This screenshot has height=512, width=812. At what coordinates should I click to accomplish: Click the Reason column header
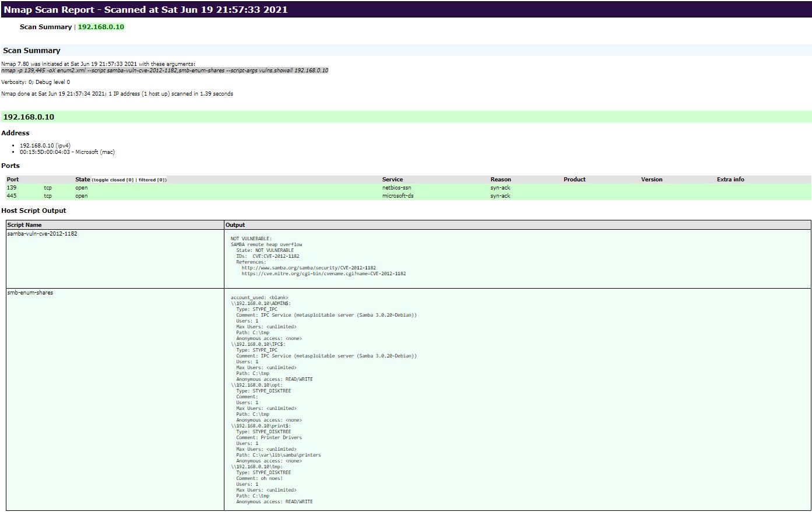(501, 180)
